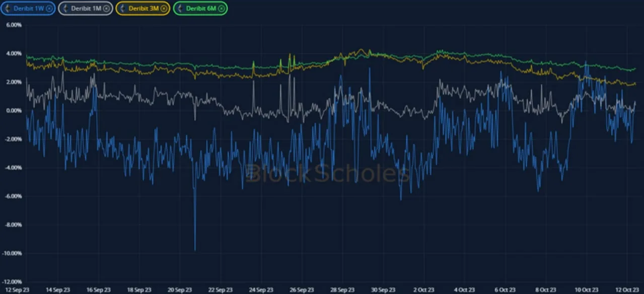Click the 16 Sep 23 date label
The width and height of the screenshot is (644, 294).
(x=98, y=290)
